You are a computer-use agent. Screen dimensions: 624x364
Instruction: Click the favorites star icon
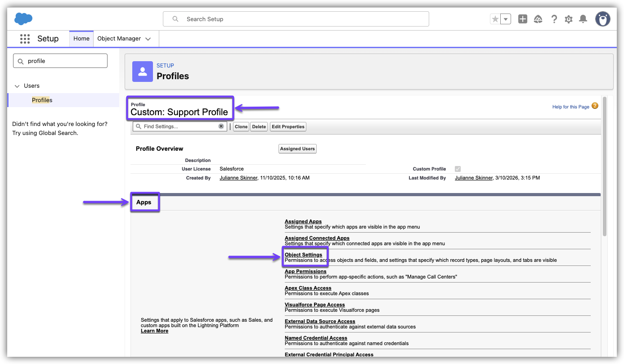[495, 19]
